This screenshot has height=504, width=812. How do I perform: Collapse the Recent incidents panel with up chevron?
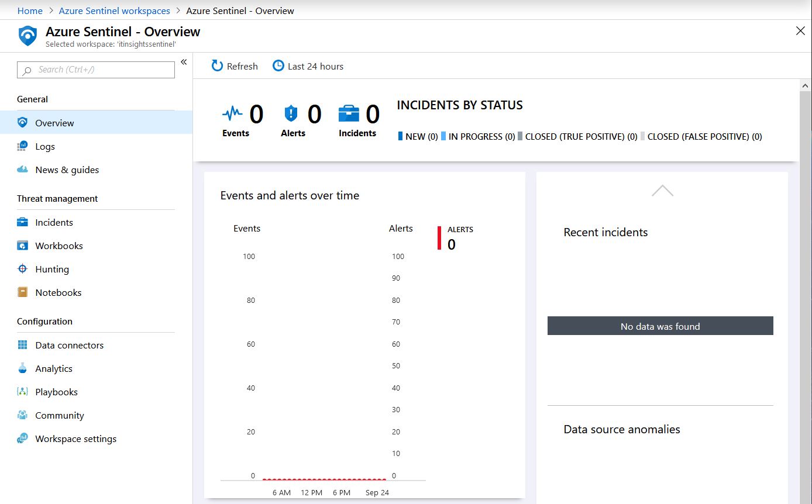pyautogui.click(x=662, y=191)
